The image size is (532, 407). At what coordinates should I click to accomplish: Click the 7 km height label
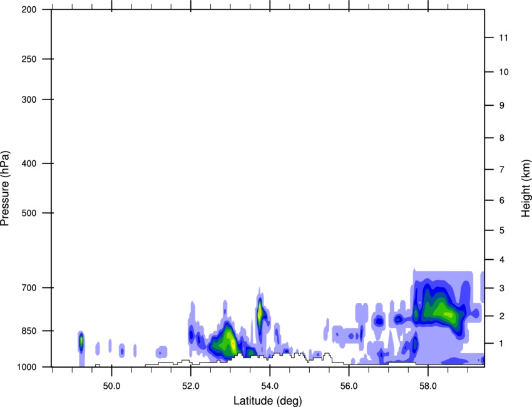(502, 169)
